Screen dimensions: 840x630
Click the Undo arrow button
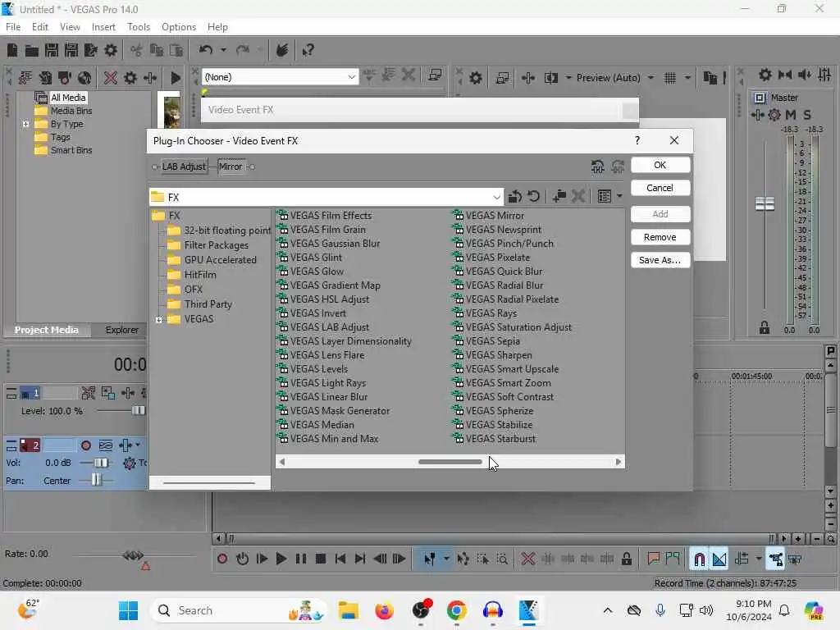pyautogui.click(x=206, y=50)
